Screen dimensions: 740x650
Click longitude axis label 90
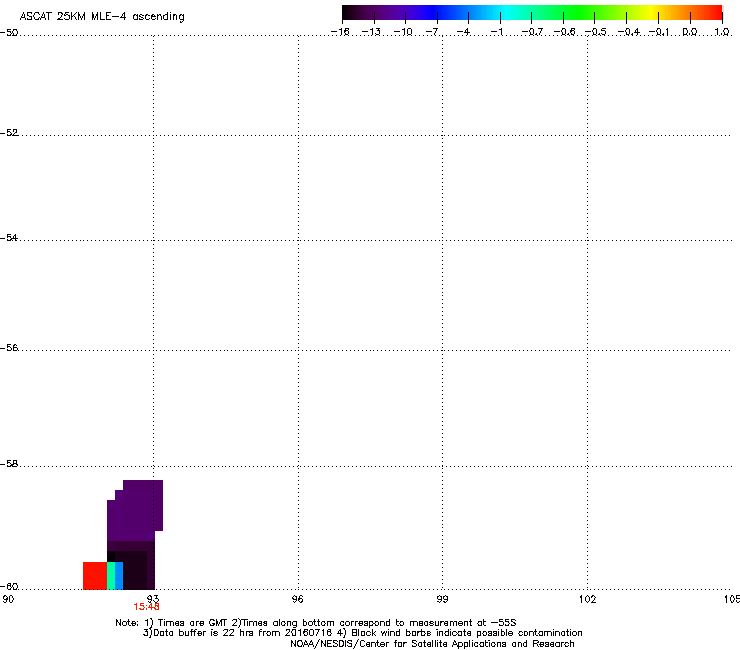pyautogui.click(x=8, y=599)
